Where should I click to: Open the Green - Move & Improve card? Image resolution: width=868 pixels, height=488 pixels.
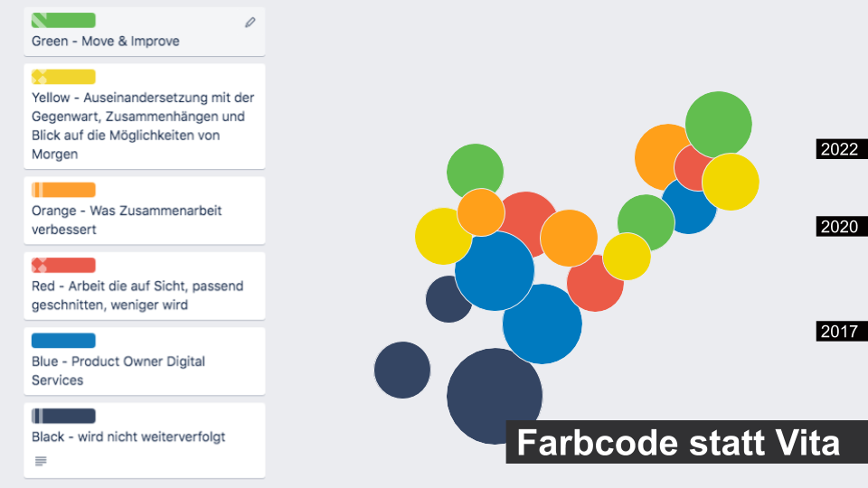(x=145, y=32)
